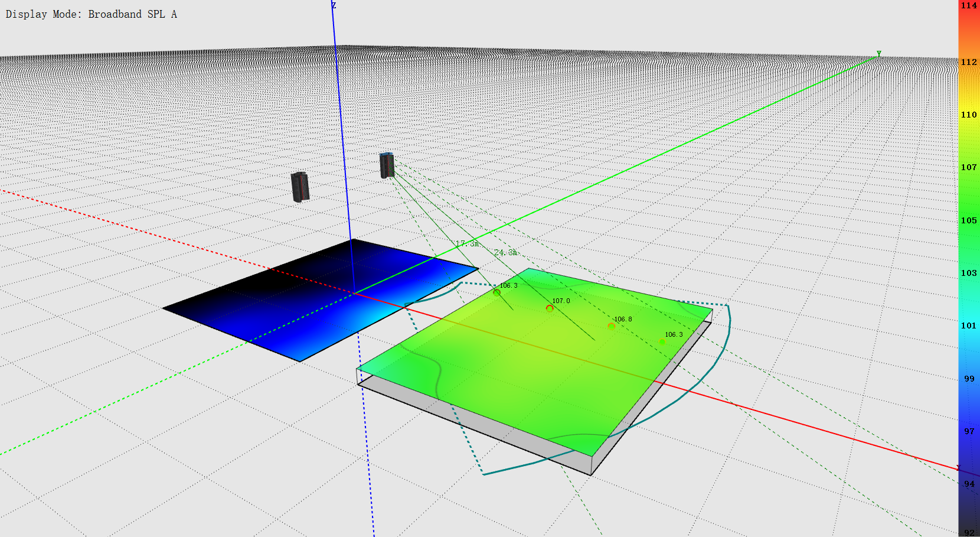Click the 94 value on the color scale
This screenshot has width=980, height=537.
tap(969, 484)
